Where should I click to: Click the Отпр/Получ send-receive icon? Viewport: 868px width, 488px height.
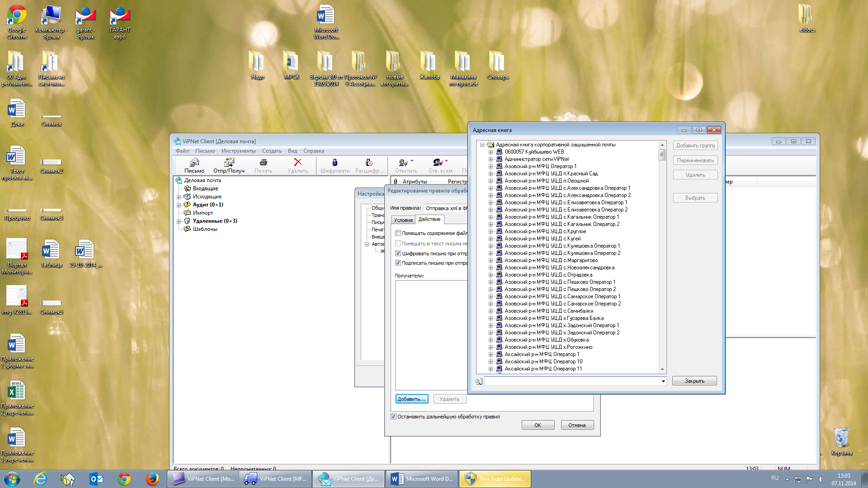[x=229, y=163]
